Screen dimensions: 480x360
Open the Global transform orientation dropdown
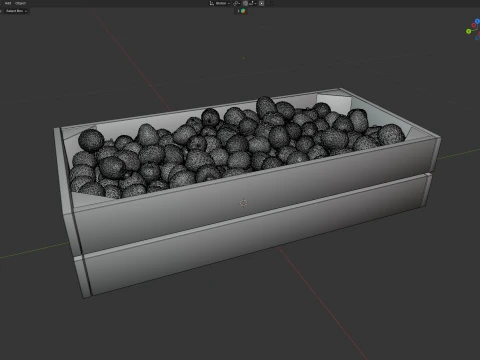click(220, 3)
